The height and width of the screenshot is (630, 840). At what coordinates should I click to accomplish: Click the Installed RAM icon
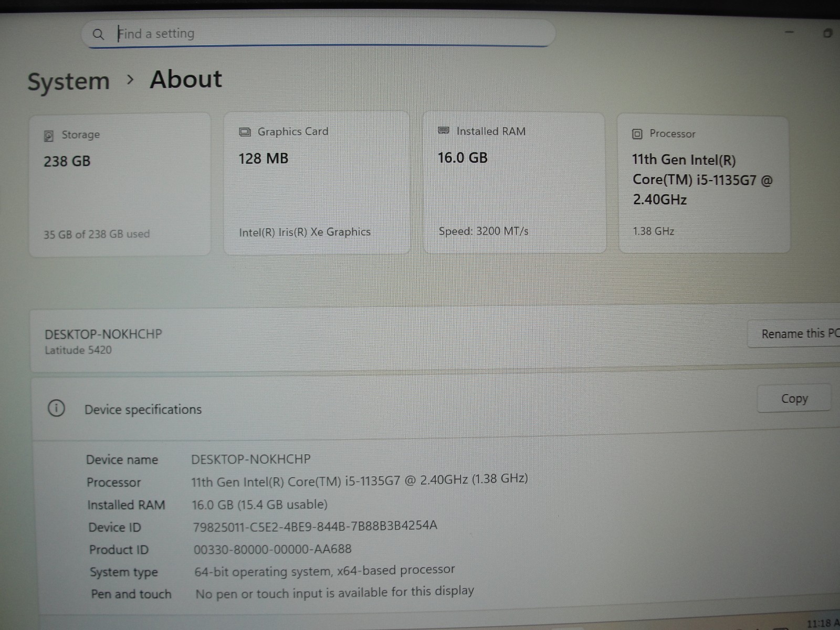pos(444,131)
